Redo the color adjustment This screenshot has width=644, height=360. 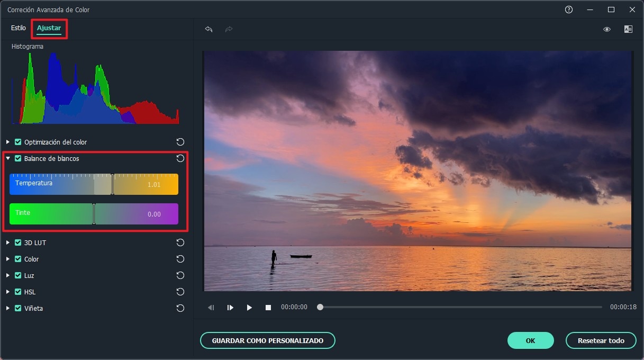click(229, 29)
